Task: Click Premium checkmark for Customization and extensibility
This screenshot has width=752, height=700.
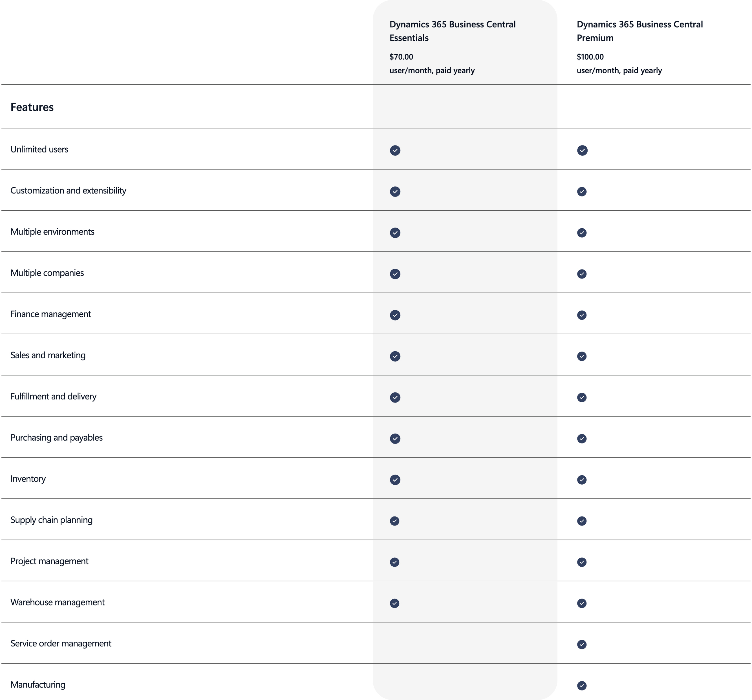Action: pos(582,192)
